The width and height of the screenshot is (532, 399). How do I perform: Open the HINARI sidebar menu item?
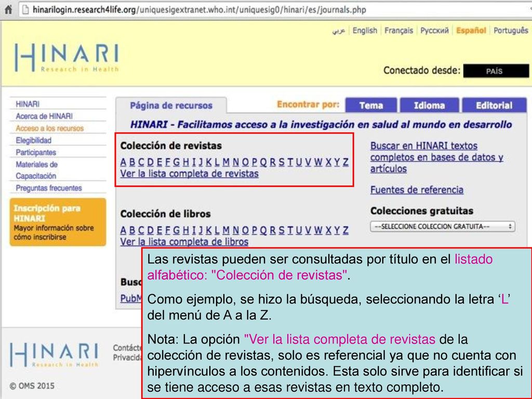point(28,104)
